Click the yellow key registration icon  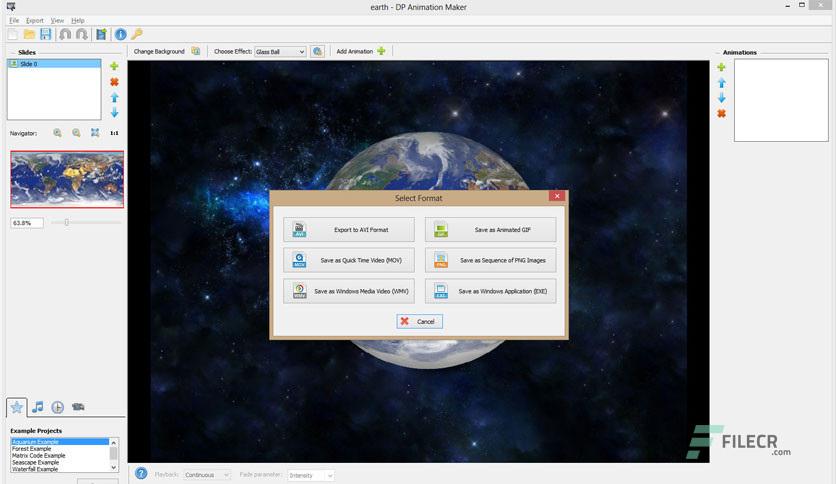point(137,35)
